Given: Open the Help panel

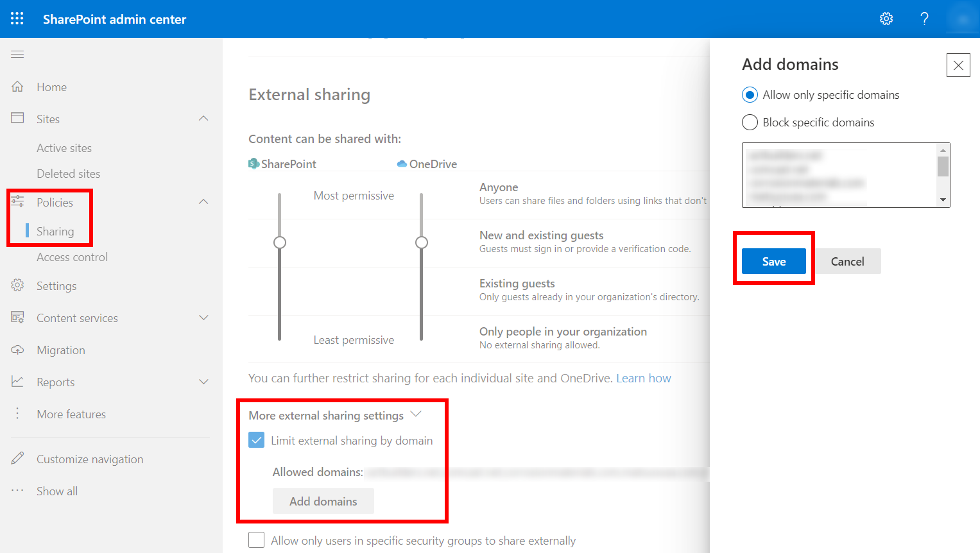Looking at the screenshot, I should [x=924, y=19].
